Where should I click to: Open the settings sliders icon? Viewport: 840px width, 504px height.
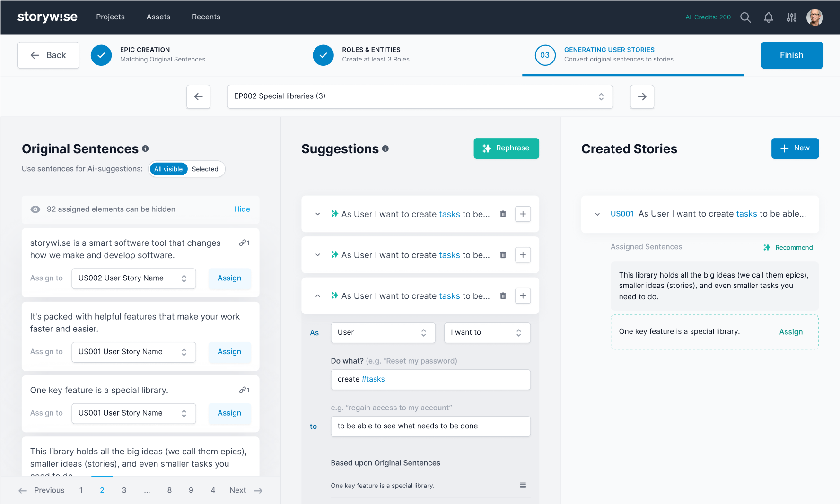point(792,17)
